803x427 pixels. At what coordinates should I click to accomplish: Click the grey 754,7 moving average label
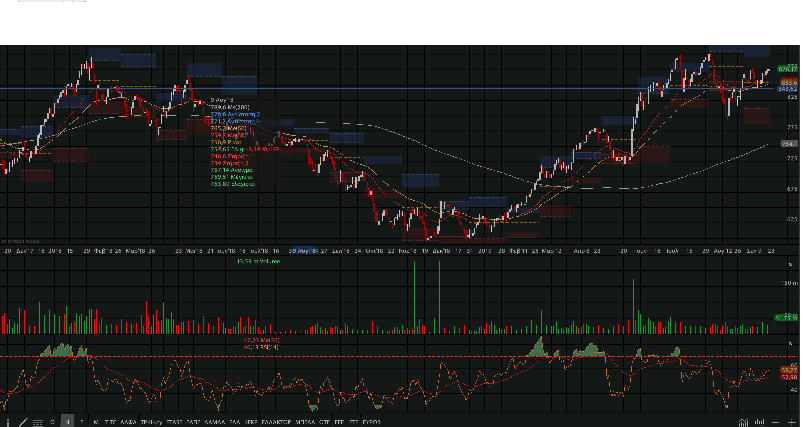tap(789, 144)
